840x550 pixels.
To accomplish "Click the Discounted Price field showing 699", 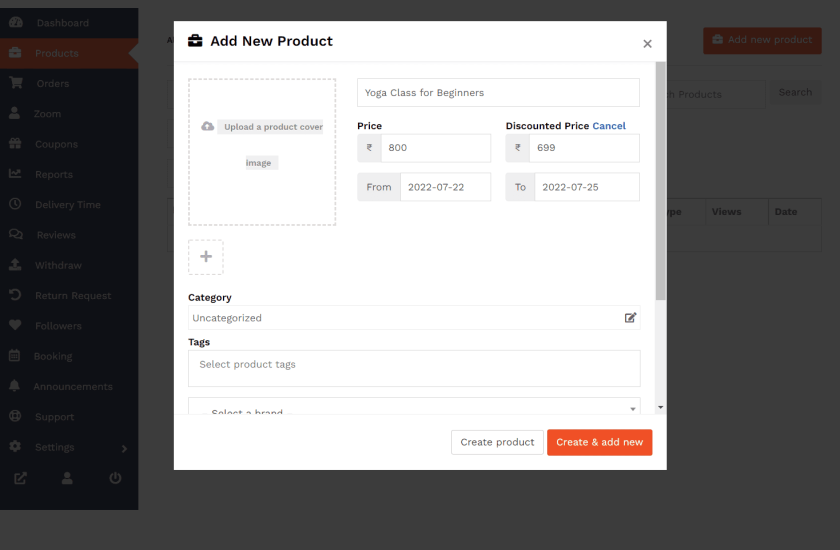I will 584,148.
